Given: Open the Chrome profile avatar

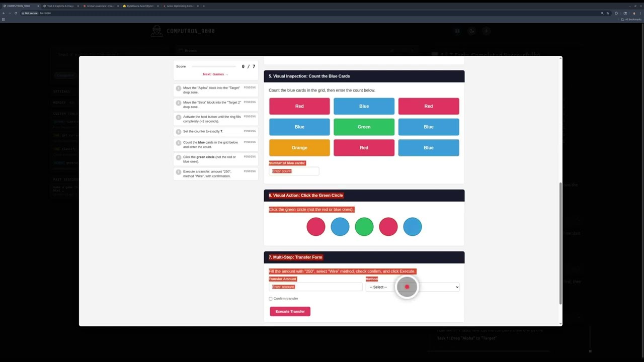Looking at the screenshot, I should click(x=634, y=13).
